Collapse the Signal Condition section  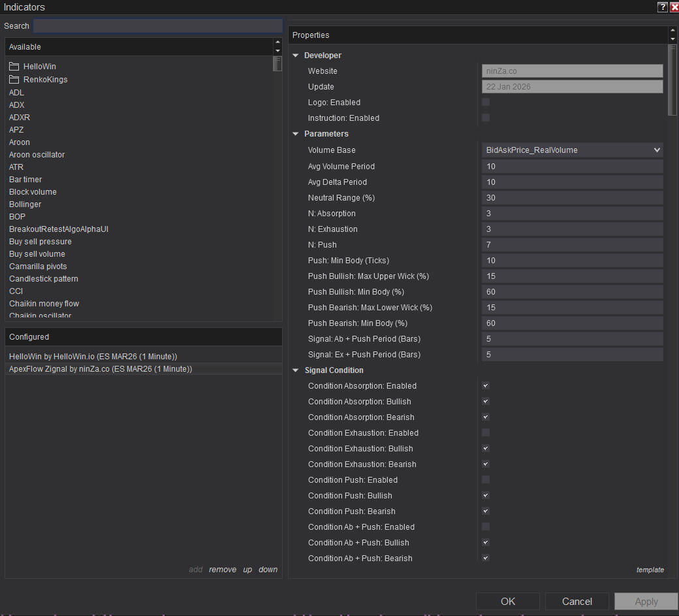296,370
